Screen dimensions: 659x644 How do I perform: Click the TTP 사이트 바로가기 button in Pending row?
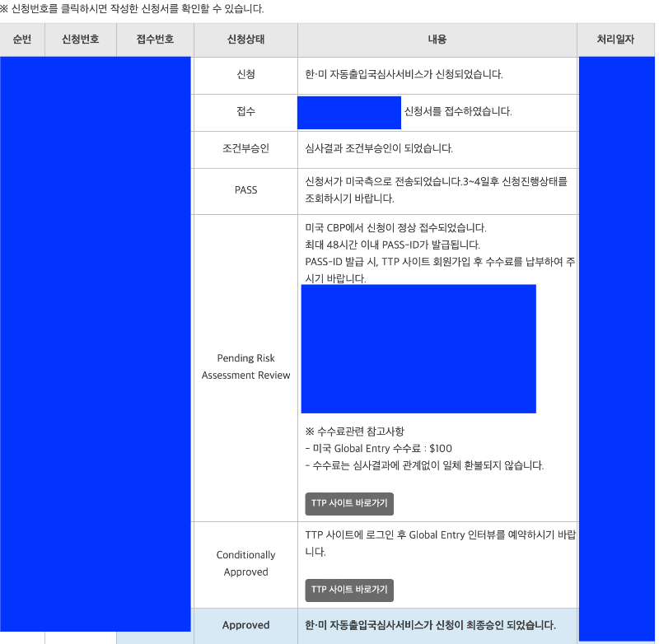pyautogui.click(x=349, y=504)
